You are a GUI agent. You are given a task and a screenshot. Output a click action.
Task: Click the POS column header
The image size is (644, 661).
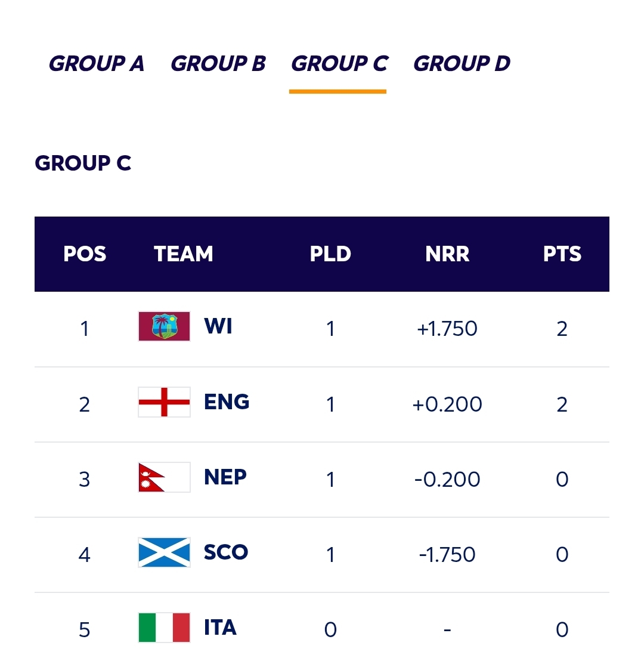[85, 254]
